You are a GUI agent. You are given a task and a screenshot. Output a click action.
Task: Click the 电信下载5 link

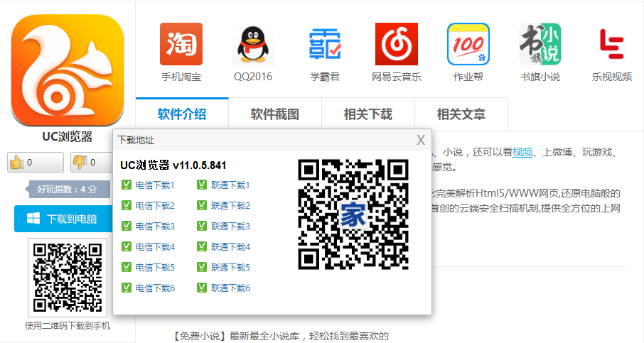155,268
